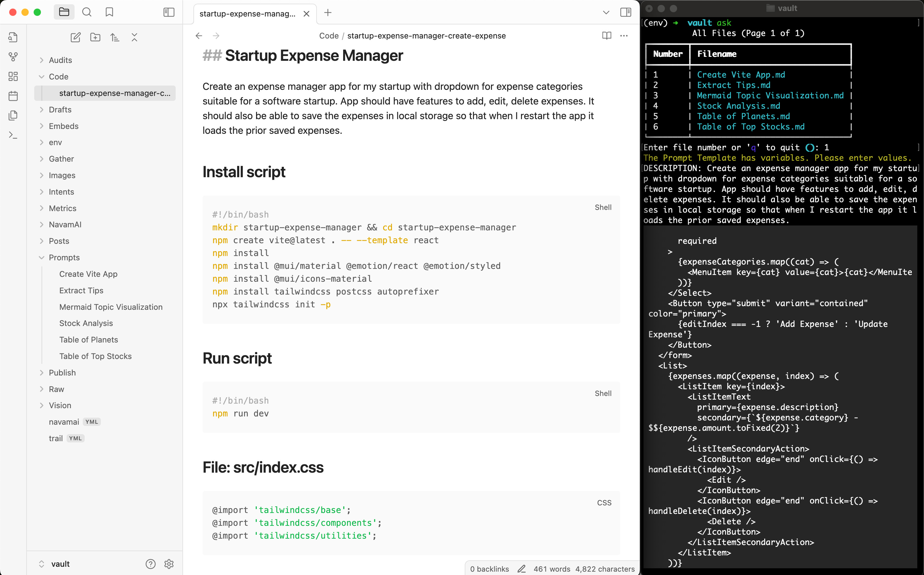
Task: Collapse the Prompts folder
Action: (64, 258)
